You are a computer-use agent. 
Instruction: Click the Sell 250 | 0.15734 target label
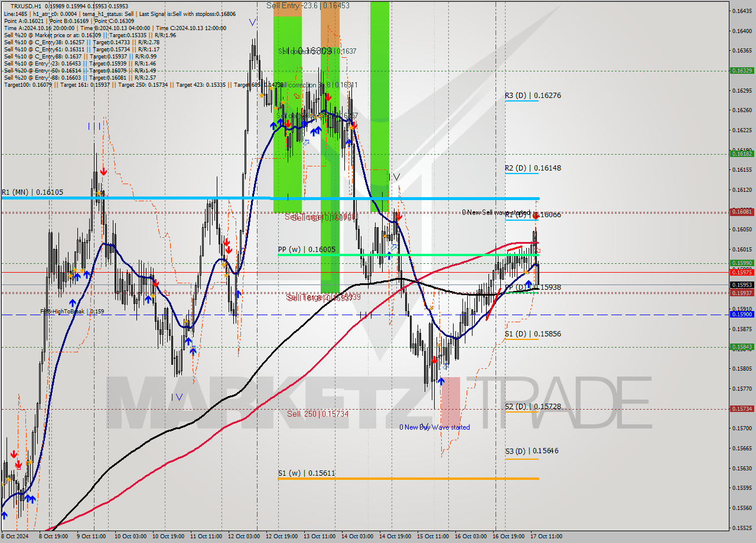(x=318, y=414)
